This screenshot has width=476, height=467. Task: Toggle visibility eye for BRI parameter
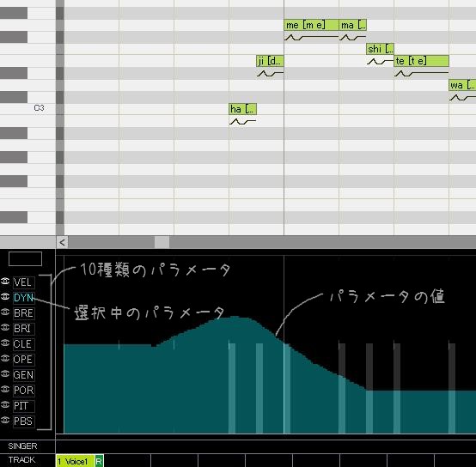click(5, 328)
